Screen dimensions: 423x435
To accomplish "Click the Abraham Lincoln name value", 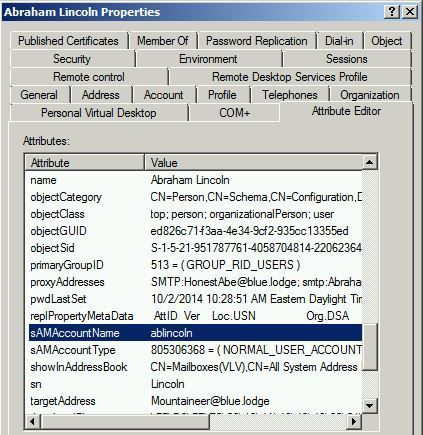I will (190, 180).
